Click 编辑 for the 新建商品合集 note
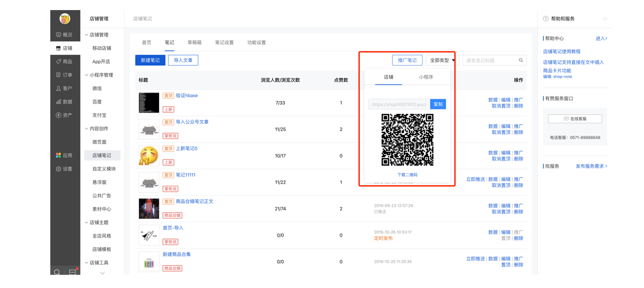 point(506,259)
